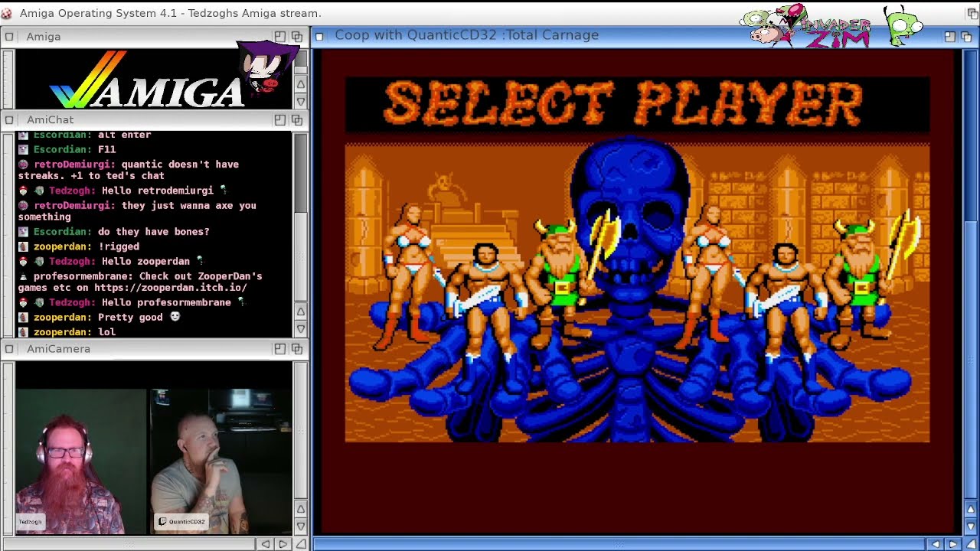Viewport: 980px width, 551px height.
Task: Open the zooperdan.itch.io link in chat
Action: [170, 288]
